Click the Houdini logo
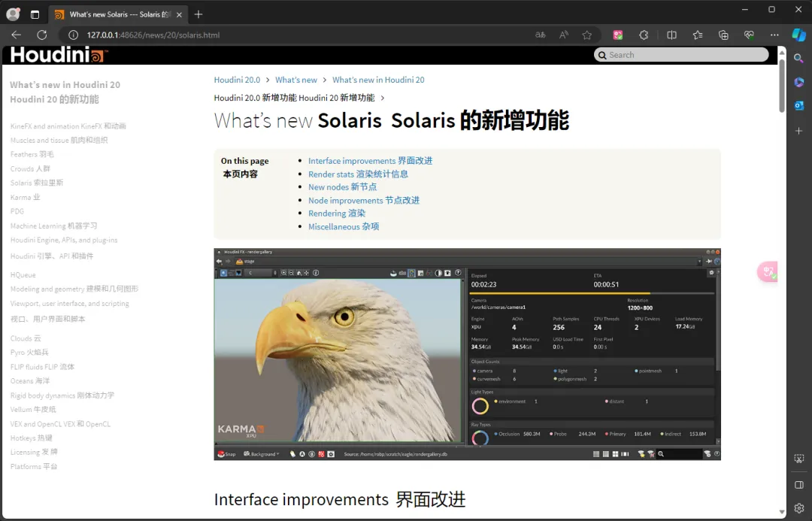812x521 pixels. click(58, 55)
